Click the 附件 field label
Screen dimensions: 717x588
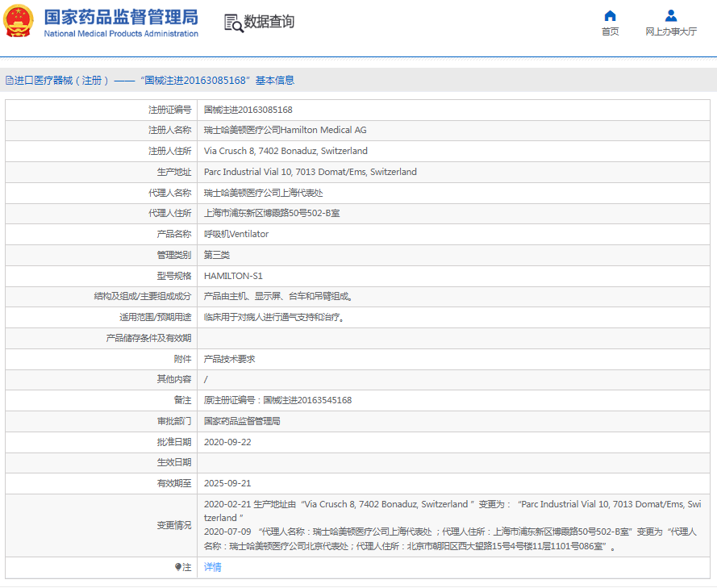(182, 360)
